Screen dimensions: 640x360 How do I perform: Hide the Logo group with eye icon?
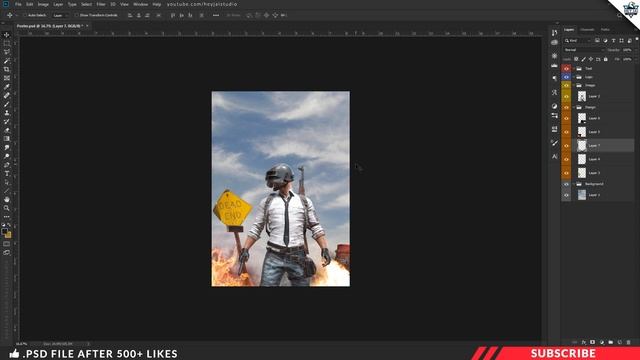[x=566, y=77]
